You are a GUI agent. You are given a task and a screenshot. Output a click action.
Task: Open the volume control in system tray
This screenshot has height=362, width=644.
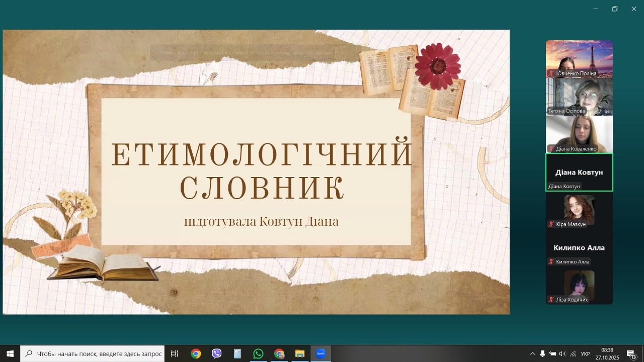(x=562, y=354)
